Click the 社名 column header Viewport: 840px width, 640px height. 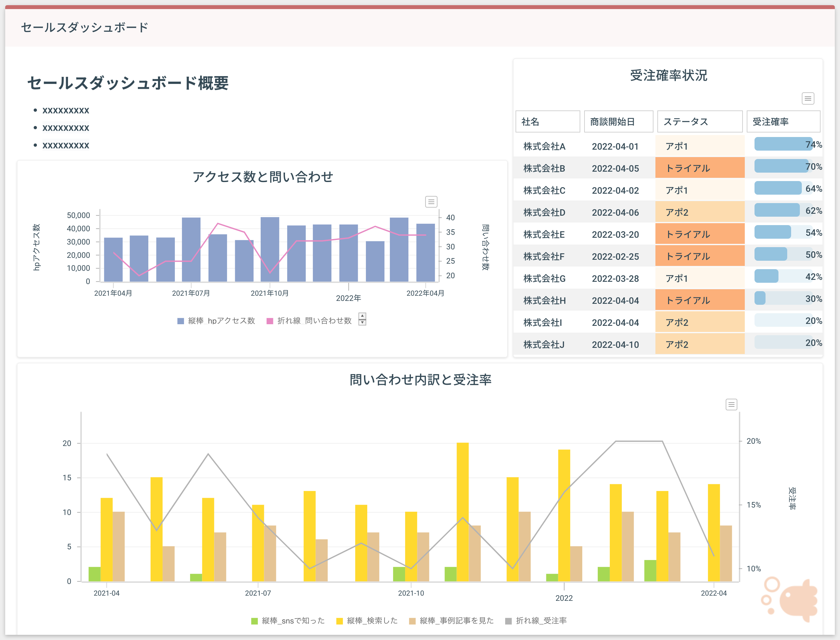coord(548,121)
